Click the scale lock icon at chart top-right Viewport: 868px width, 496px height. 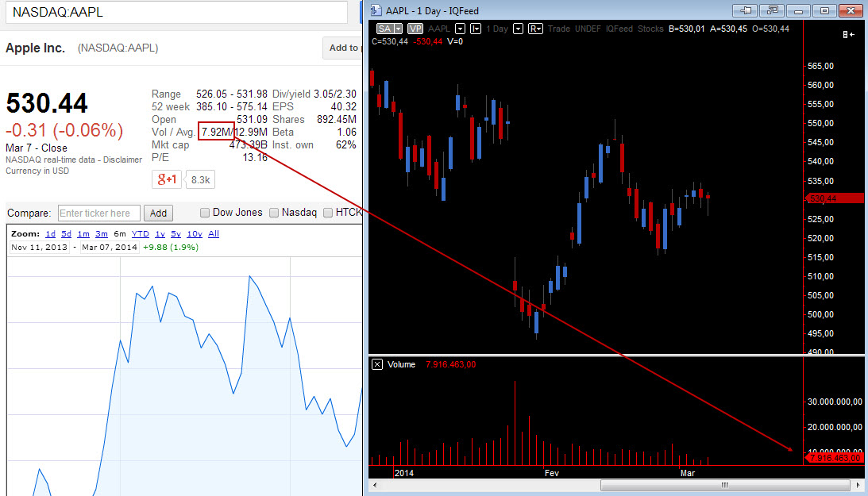pyautogui.click(x=848, y=34)
